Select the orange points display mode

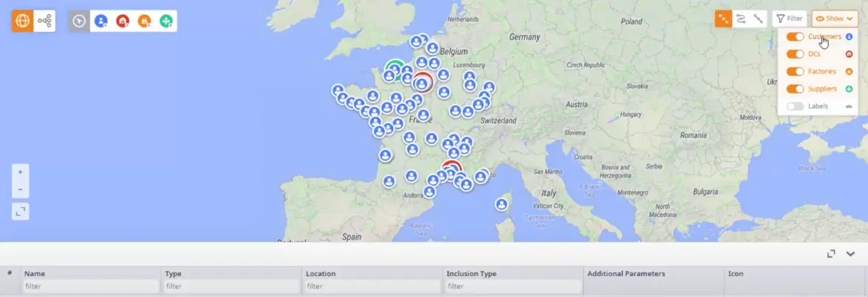coord(723,19)
